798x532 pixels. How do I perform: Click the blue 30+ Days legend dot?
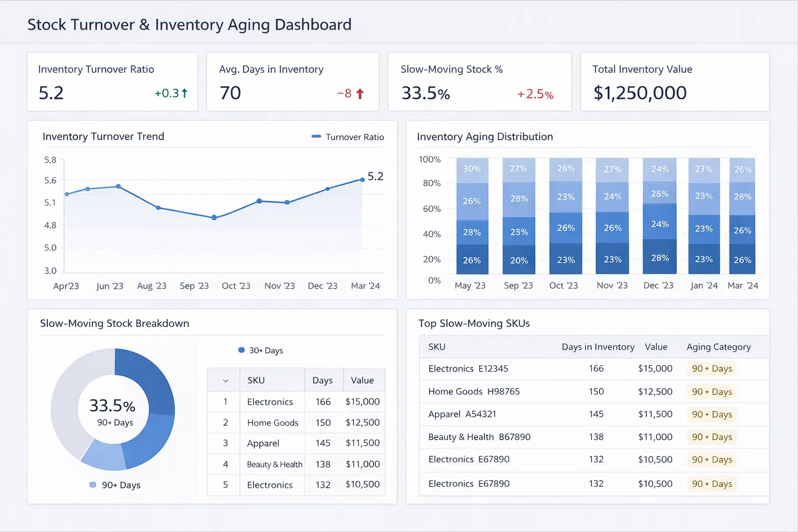(241, 350)
